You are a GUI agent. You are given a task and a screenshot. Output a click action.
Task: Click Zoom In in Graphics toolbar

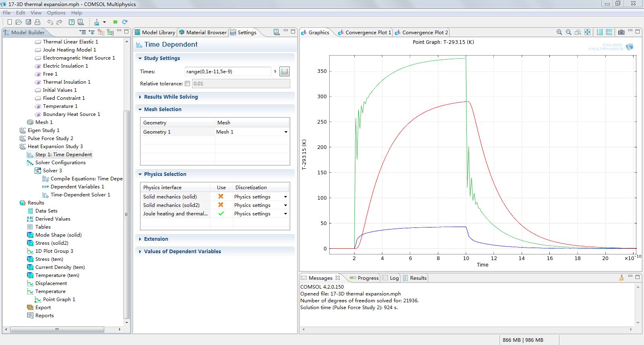pyautogui.click(x=559, y=32)
